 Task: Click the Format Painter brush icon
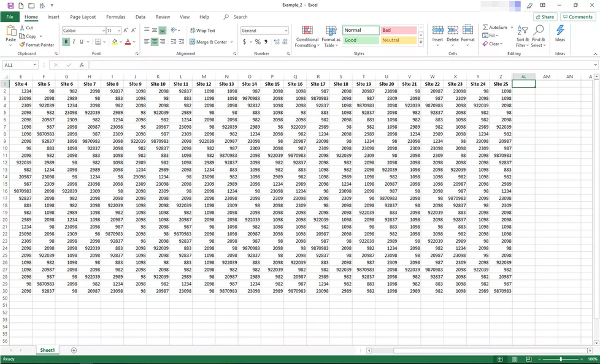[22, 45]
